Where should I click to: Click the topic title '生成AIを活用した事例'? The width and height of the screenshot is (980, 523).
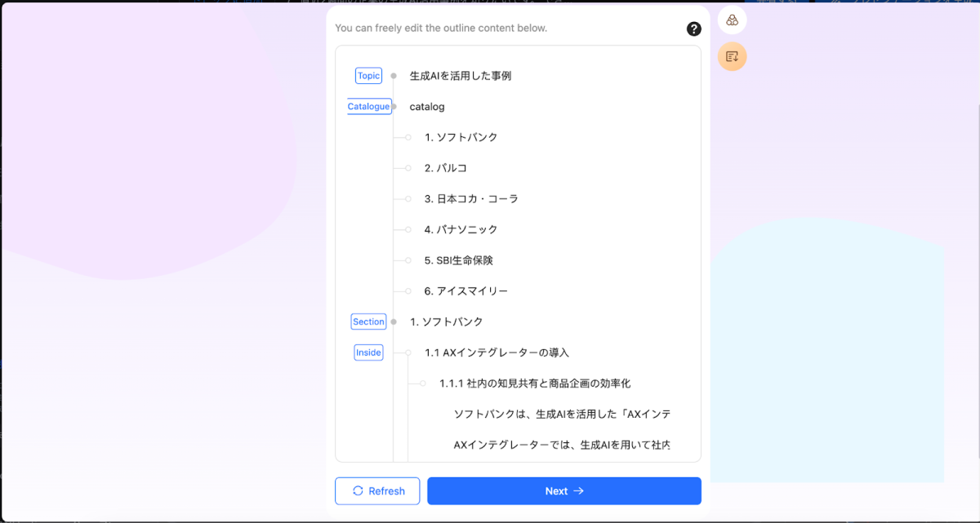460,76
